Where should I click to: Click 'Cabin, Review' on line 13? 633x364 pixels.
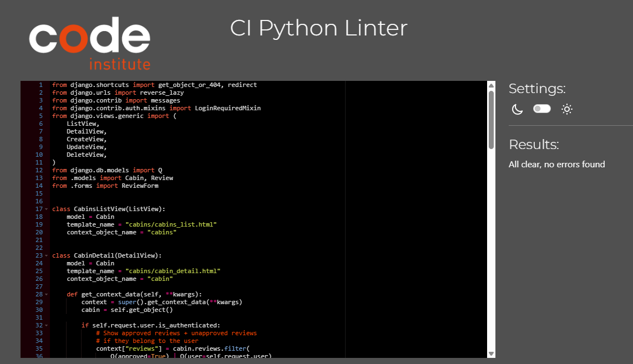[x=149, y=178]
